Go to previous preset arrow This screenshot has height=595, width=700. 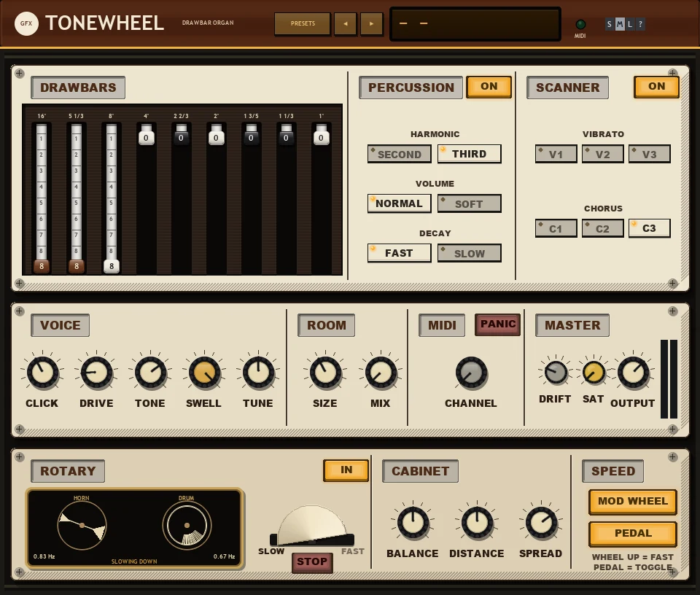(x=345, y=23)
